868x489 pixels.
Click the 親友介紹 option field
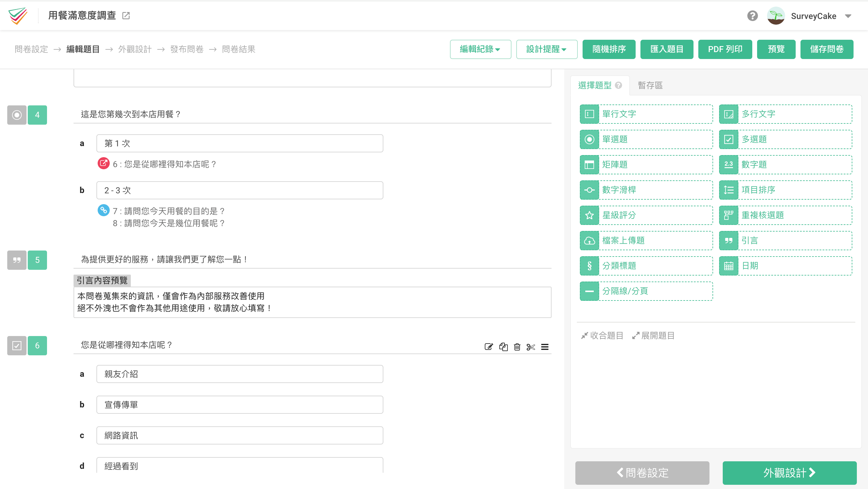click(240, 374)
